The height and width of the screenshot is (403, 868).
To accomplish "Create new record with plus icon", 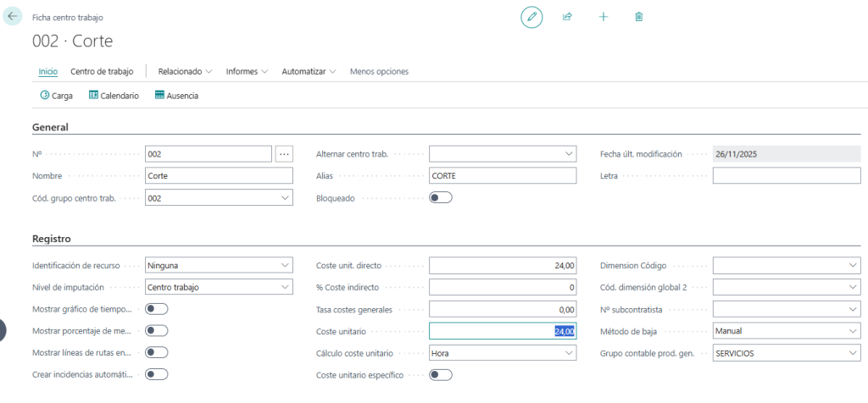I will point(604,17).
